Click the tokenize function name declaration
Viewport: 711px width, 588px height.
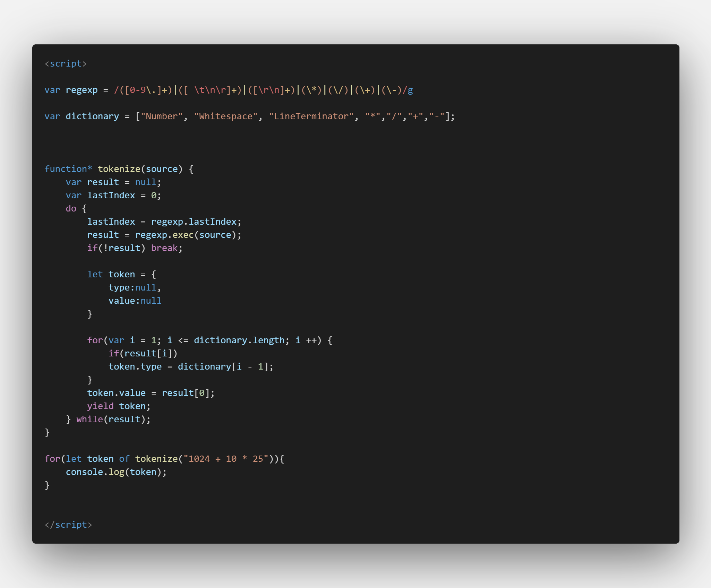(119, 169)
